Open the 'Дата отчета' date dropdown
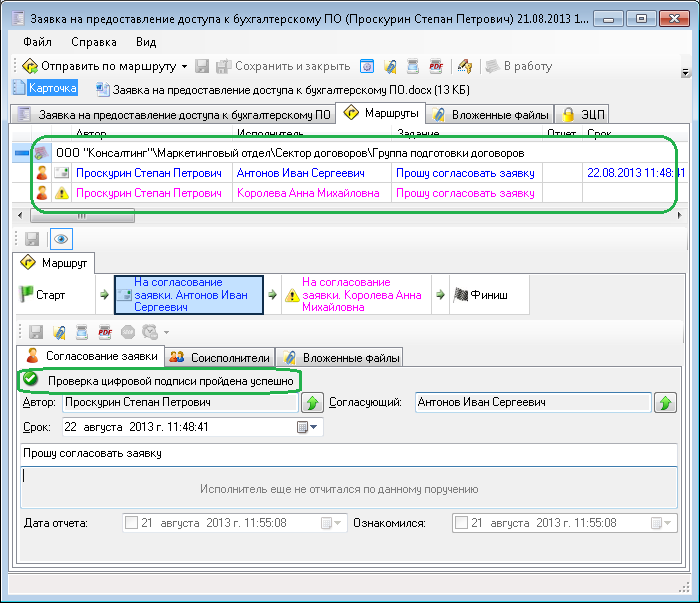700x603 pixels. click(x=331, y=523)
